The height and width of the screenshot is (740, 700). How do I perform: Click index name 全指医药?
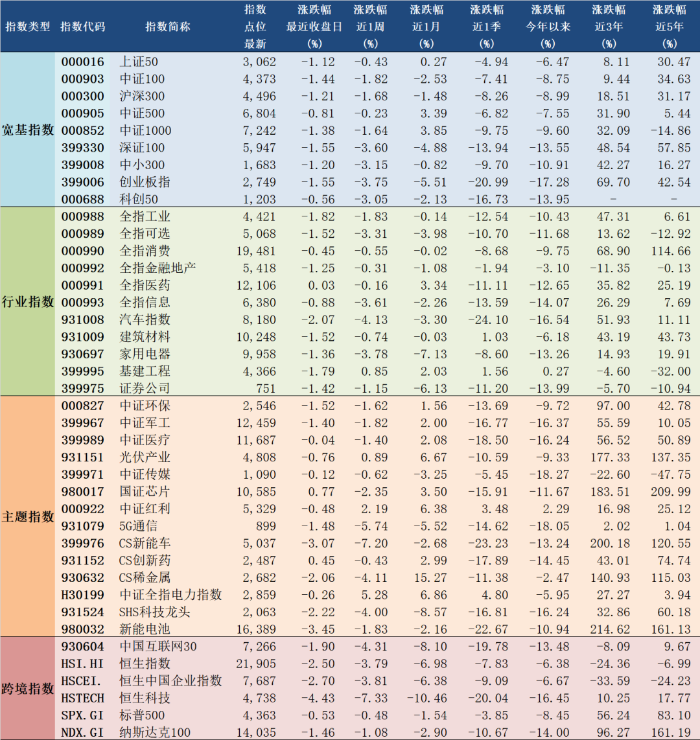tap(145, 286)
